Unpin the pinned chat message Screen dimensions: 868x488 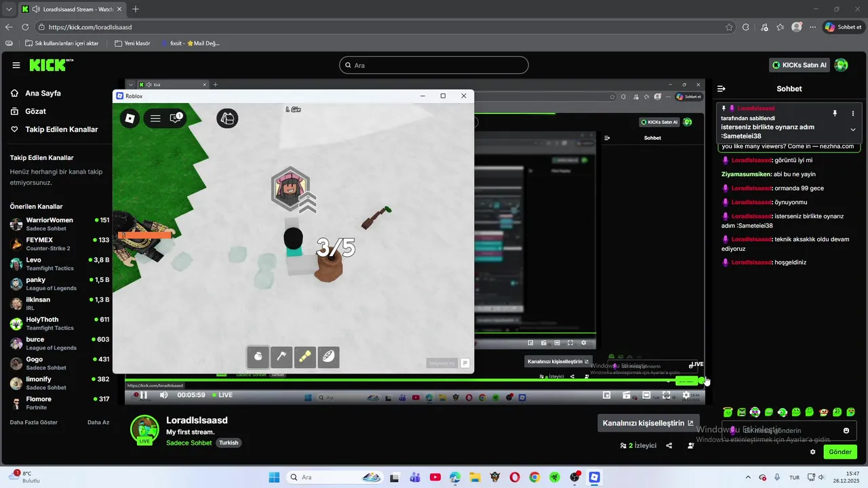(835, 113)
